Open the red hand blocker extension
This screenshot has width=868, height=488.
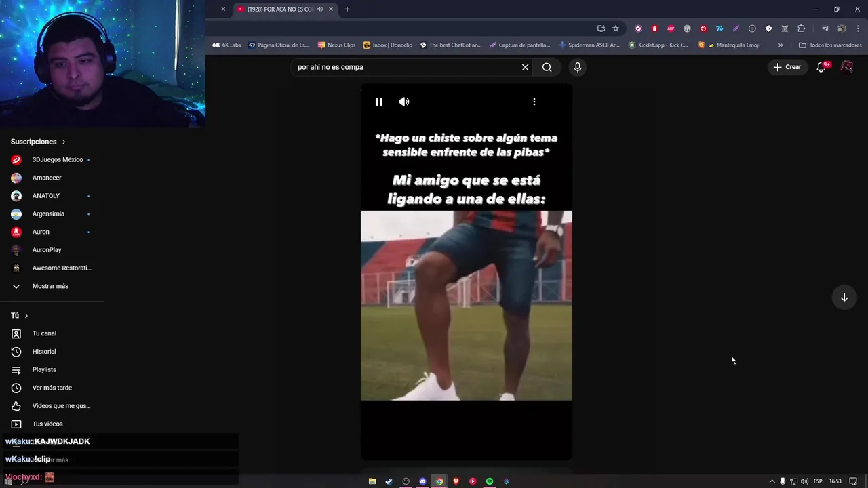[654, 28]
